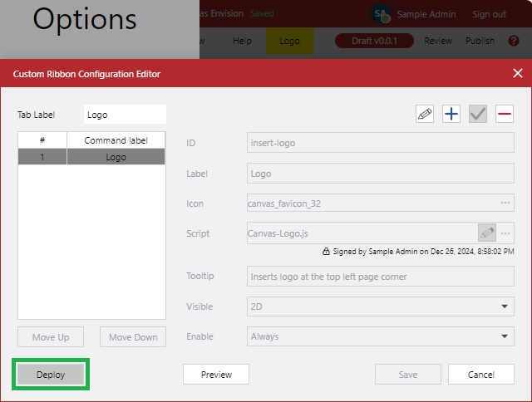
Task: Click the Sign out link
Action: point(489,14)
